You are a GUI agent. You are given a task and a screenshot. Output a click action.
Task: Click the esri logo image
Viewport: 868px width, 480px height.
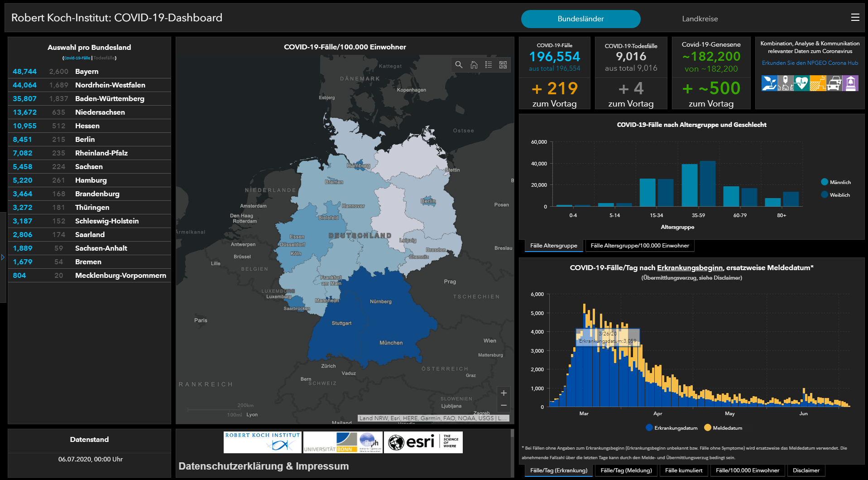pyautogui.click(x=423, y=442)
